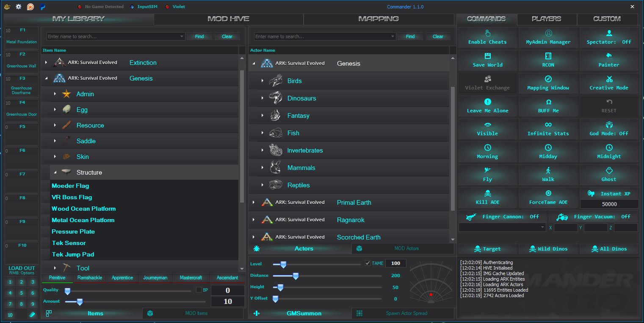644x323 pixels.
Task: Toggle the TAME checkbox
Action: (x=368, y=263)
